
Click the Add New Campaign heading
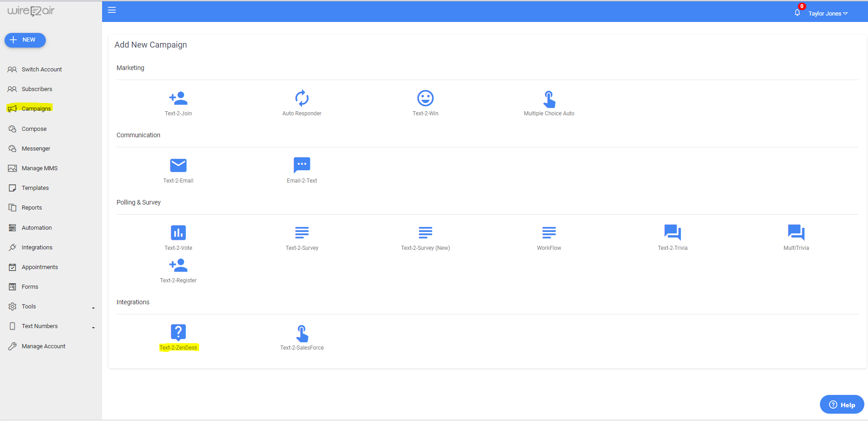pos(151,45)
